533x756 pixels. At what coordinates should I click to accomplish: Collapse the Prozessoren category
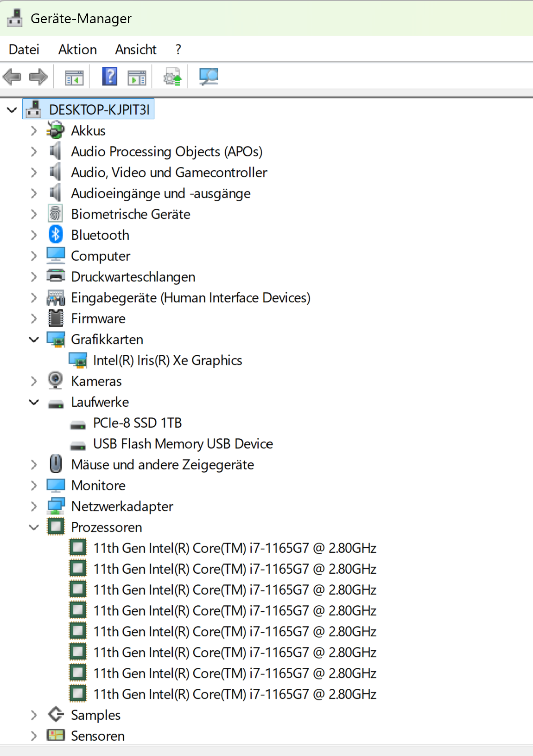(x=34, y=527)
